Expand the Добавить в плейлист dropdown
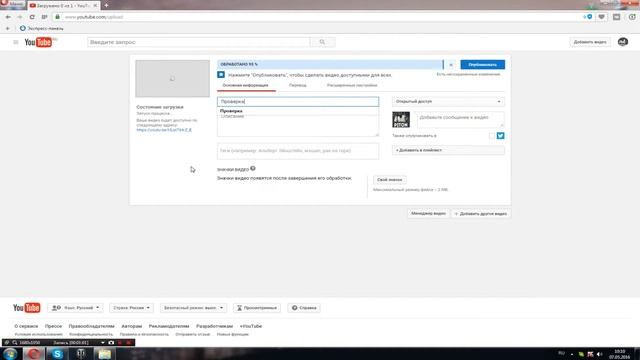Viewport: 640px width, 360px height. point(448,150)
